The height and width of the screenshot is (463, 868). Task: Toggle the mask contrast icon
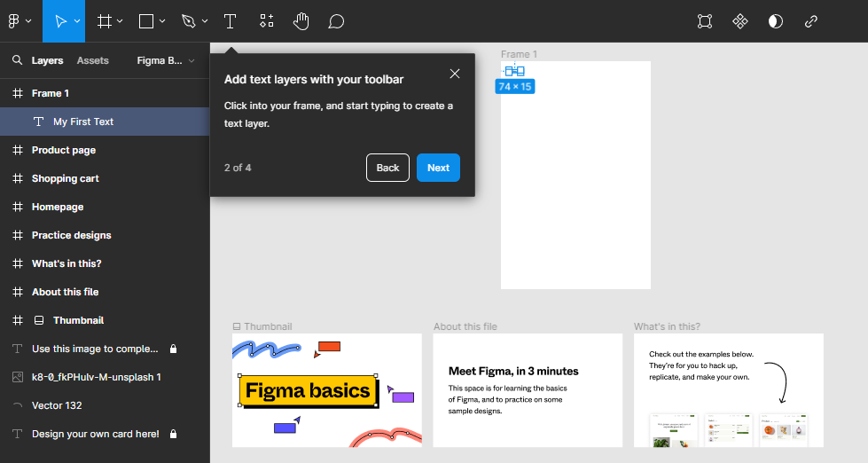pyautogui.click(x=776, y=21)
